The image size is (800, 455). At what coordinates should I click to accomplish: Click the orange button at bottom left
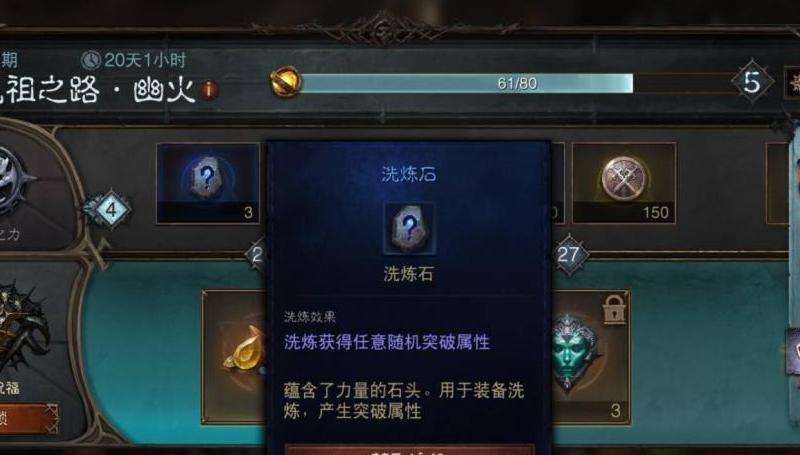(29, 419)
